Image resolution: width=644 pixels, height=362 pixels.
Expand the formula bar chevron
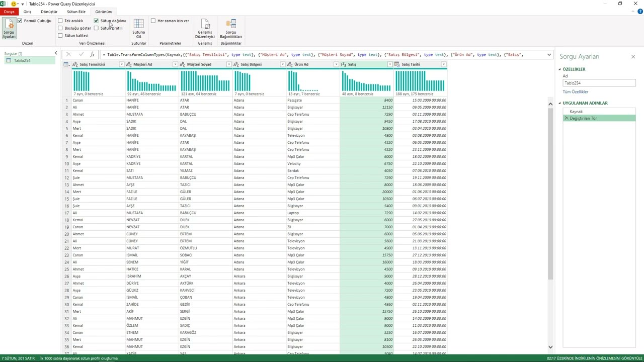[549, 54]
